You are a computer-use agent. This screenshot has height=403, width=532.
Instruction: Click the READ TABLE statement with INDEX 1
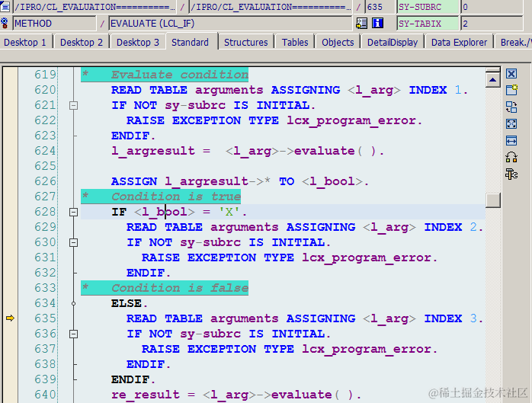[x=290, y=90]
